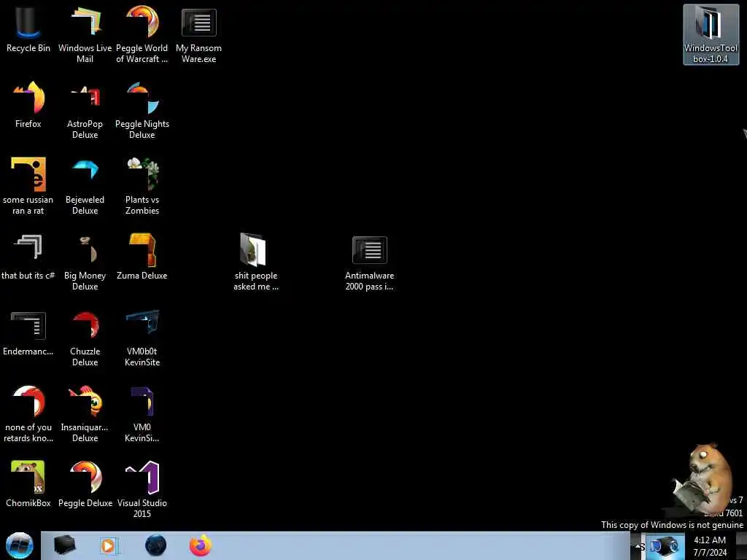This screenshot has width=747, height=560.
Task: Launch Windows Media Player from taskbar
Action: (x=109, y=545)
